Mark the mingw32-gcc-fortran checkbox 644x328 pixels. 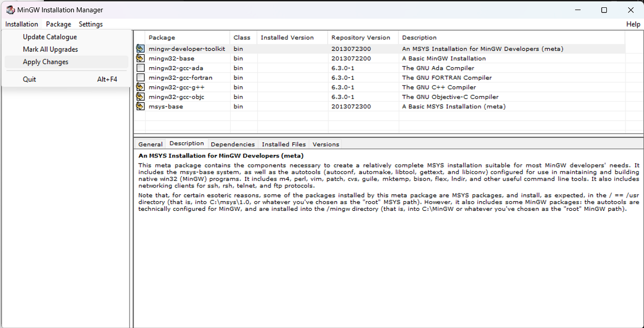point(140,78)
